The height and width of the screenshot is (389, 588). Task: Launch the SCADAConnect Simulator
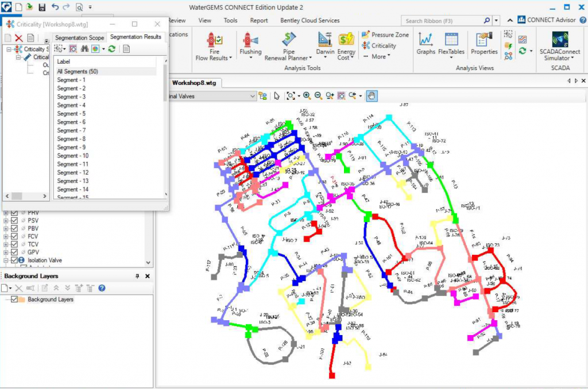(560, 46)
